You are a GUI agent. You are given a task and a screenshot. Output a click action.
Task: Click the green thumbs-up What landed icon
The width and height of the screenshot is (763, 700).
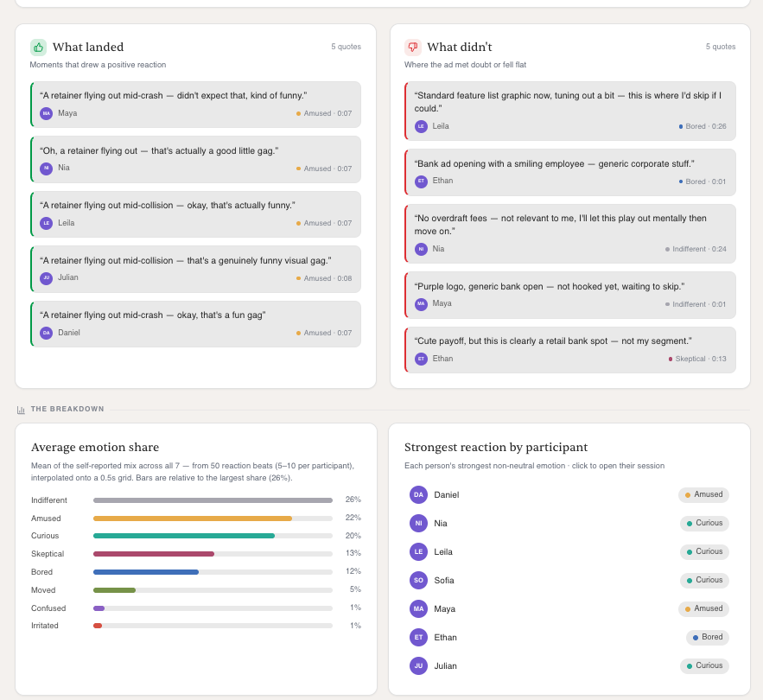(x=38, y=48)
